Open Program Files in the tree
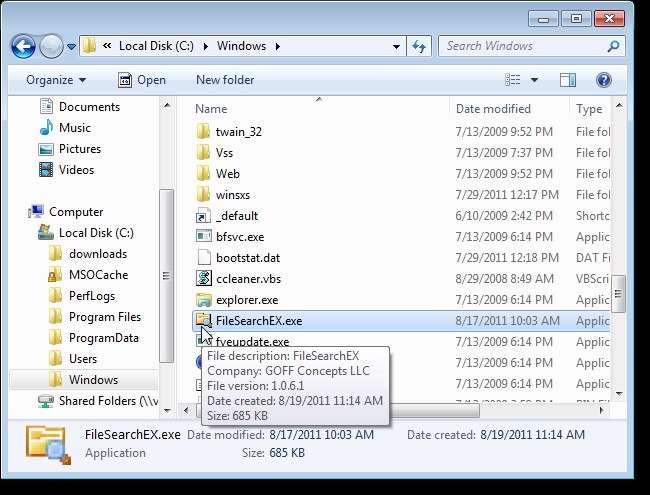The image size is (650, 495). (95, 317)
